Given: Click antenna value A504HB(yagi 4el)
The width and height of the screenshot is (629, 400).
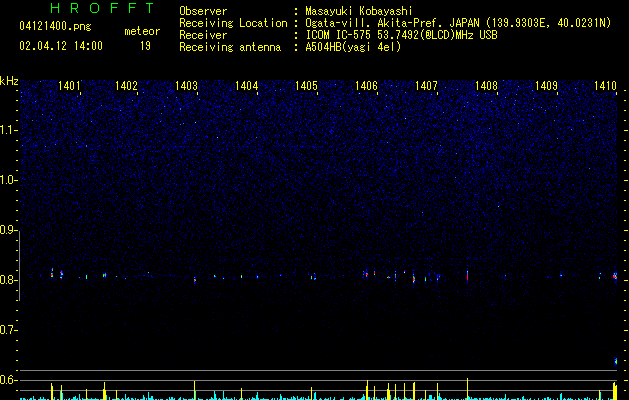Looking at the screenshot, I should 353,47.
